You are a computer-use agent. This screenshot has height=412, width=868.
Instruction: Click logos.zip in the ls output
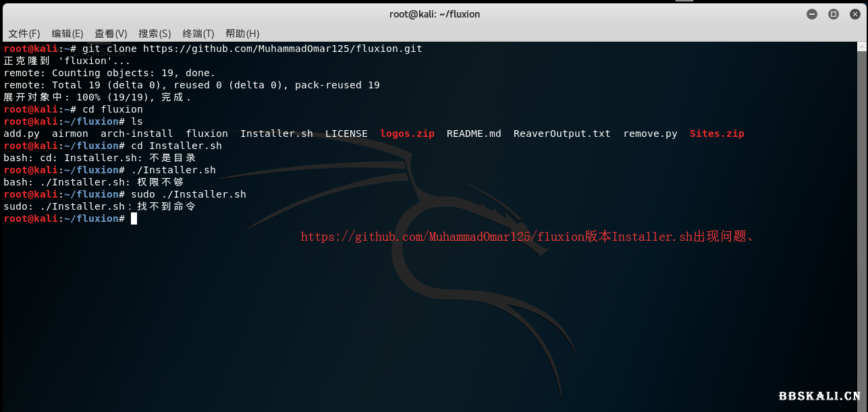[407, 134]
